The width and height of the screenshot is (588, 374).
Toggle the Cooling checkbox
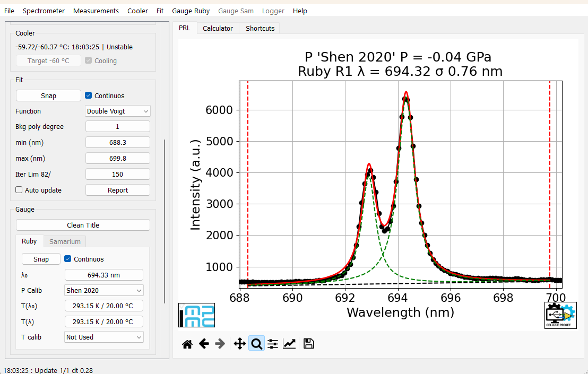coord(89,60)
